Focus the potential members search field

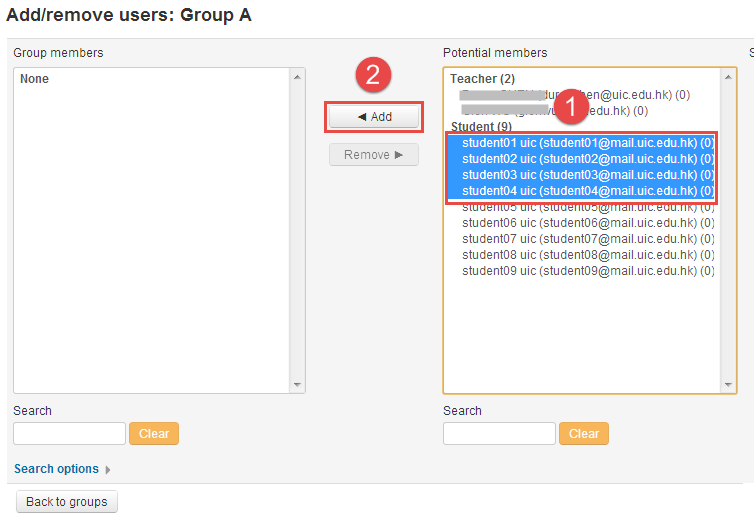point(499,434)
